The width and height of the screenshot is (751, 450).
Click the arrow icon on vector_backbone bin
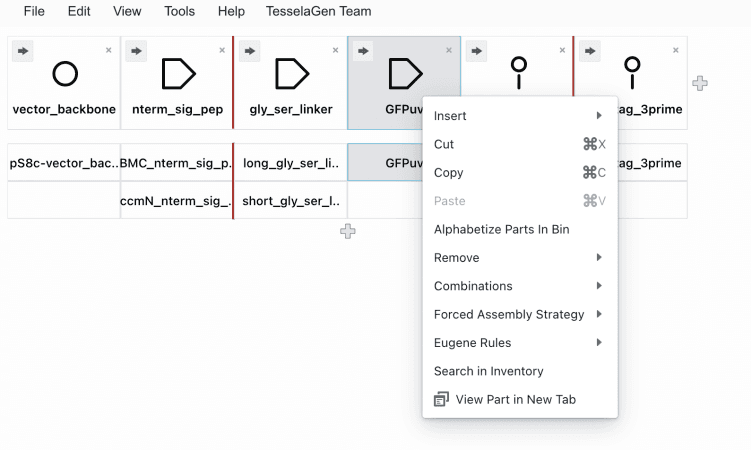(x=23, y=51)
